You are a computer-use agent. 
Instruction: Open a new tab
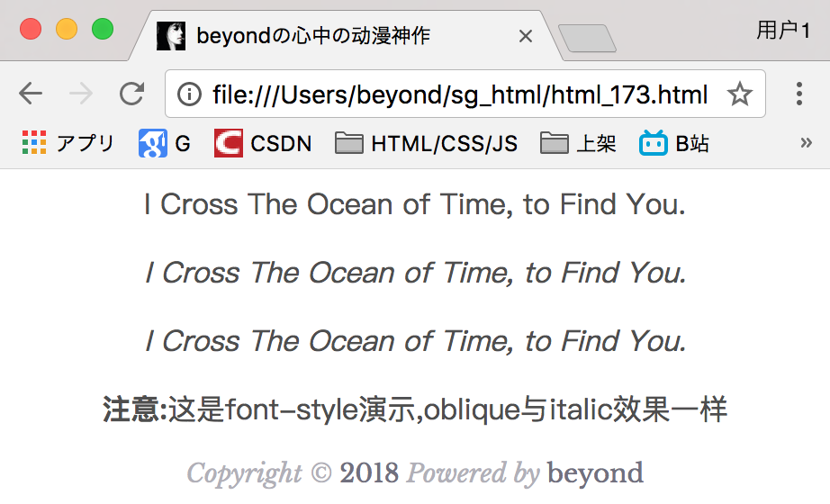click(587, 39)
